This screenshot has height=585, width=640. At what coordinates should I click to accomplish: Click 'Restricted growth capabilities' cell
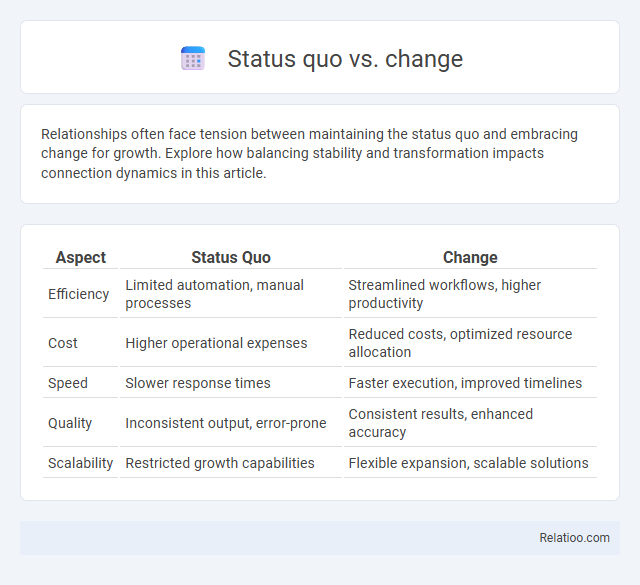point(231,463)
